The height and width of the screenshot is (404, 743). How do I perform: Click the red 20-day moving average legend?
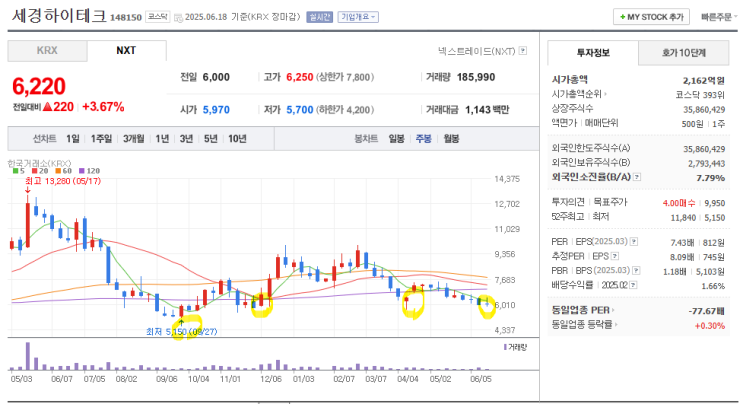point(40,171)
